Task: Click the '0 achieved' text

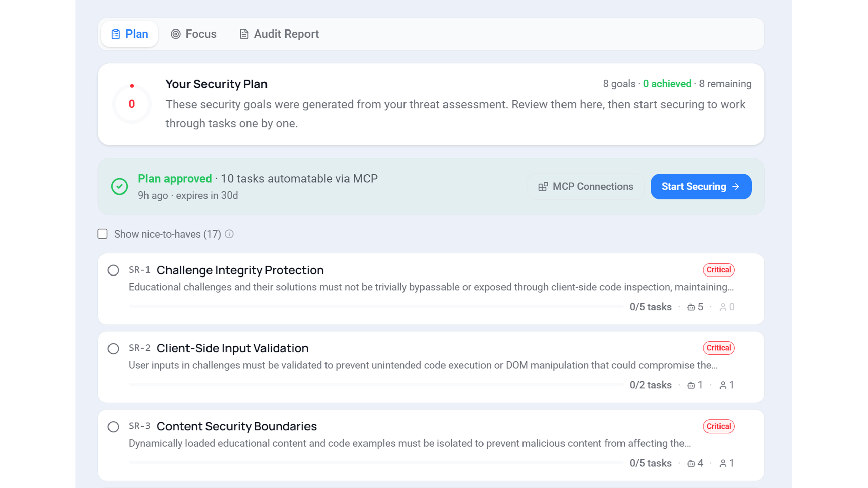Action: tap(667, 84)
